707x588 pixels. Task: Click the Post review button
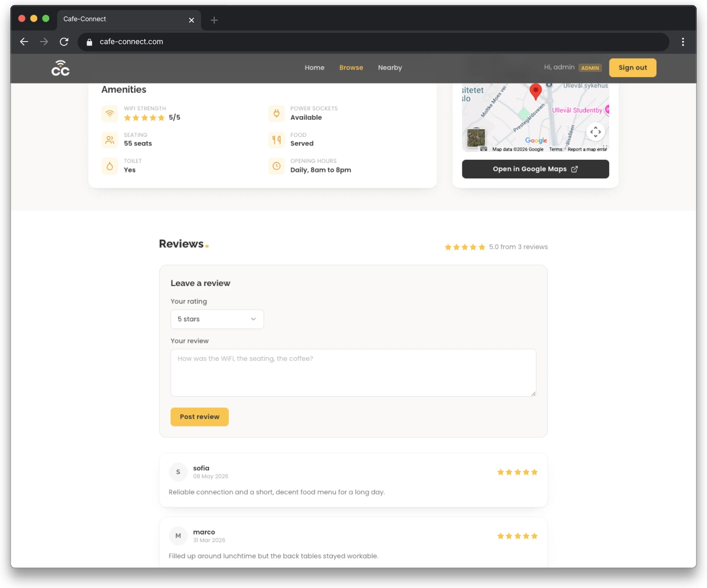click(x=200, y=417)
